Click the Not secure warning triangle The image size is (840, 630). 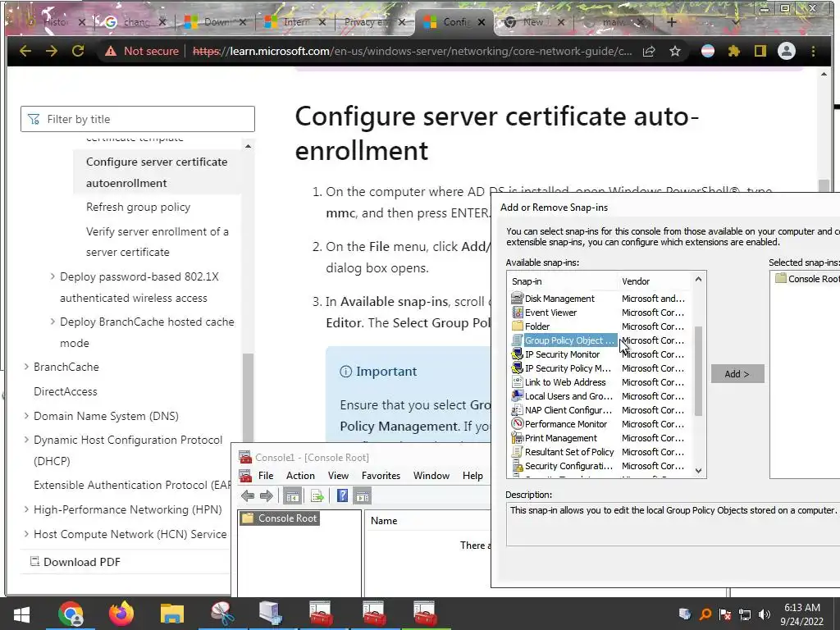[111, 51]
